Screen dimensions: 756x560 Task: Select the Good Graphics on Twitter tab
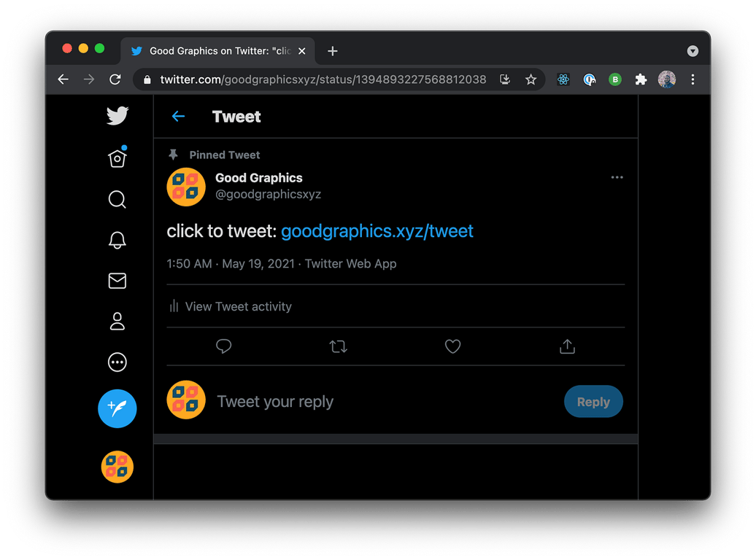pyautogui.click(x=217, y=51)
